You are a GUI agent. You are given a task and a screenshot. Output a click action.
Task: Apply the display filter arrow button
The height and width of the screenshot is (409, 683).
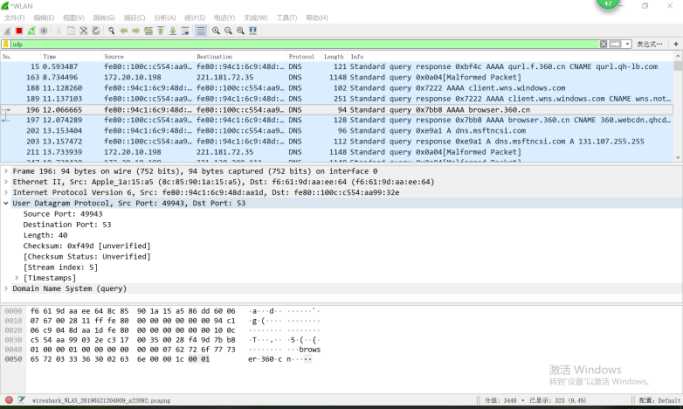pyautogui.click(x=615, y=44)
